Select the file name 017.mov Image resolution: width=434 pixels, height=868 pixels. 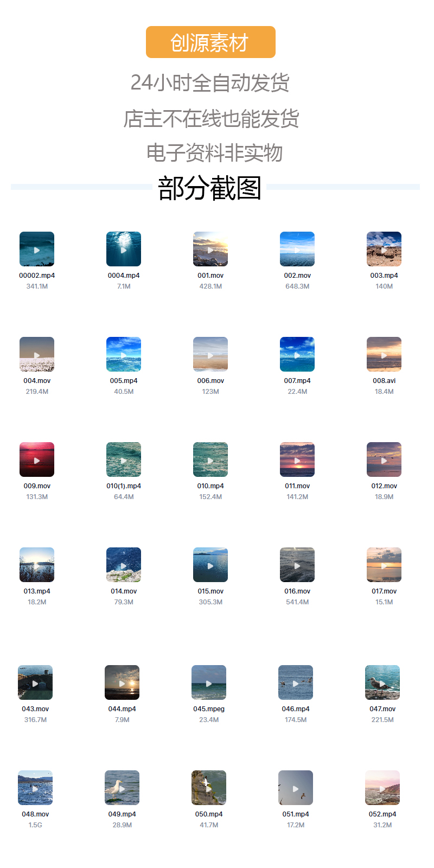(x=384, y=591)
